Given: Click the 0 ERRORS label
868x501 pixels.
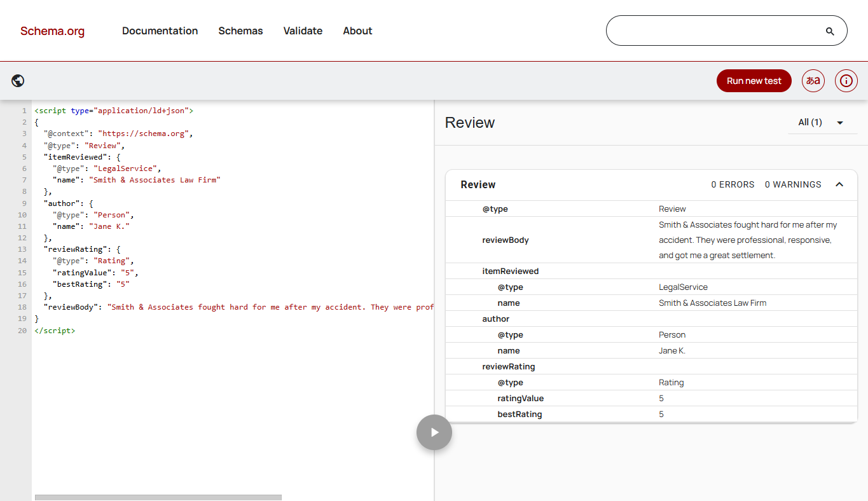Looking at the screenshot, I should point(733,184).
